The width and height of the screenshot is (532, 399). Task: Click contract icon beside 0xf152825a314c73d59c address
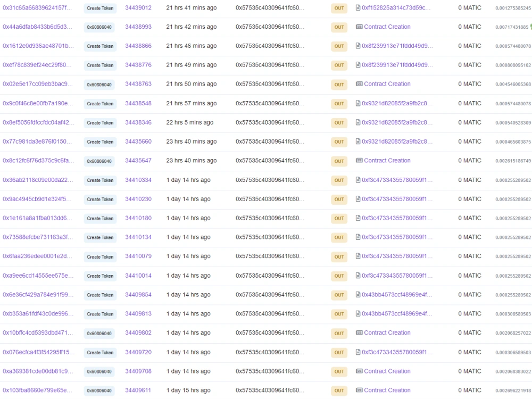tap(358, 7)
